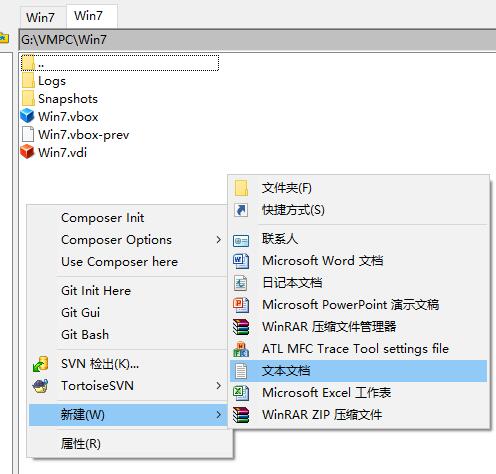Expand the 新建(W) submenu arrow
Screen dimensions: 496x474
pyautogui.click(x=219, y=415)
